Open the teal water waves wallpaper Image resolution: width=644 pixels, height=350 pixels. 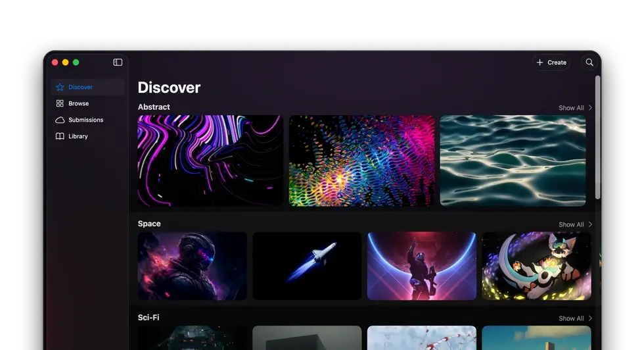513,161
